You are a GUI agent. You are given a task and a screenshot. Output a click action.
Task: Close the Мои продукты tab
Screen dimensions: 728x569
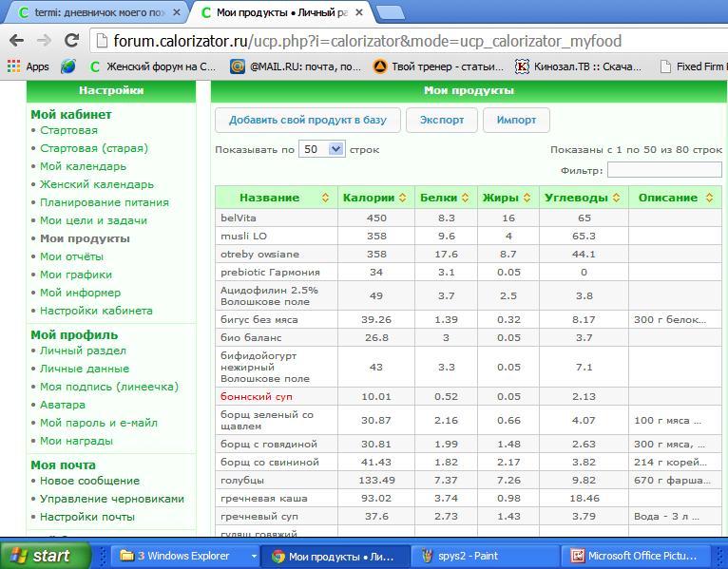pyautogui.click(x=359, y=12)
